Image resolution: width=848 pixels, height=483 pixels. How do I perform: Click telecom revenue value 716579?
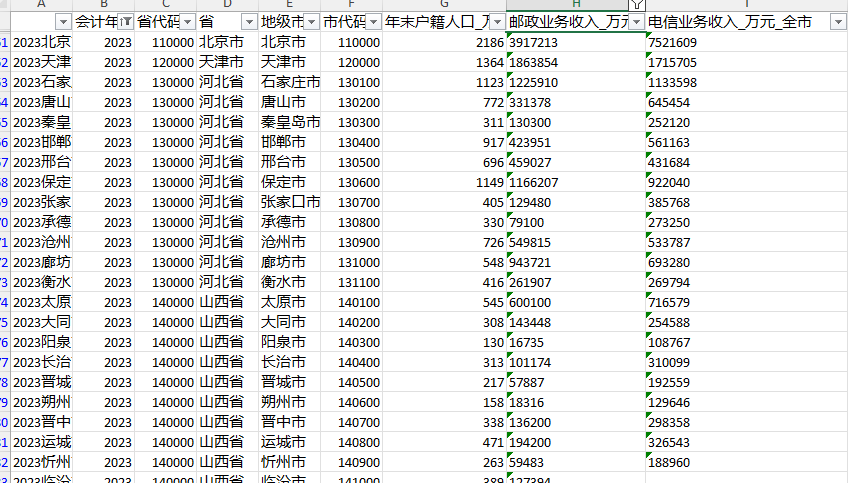746,302
